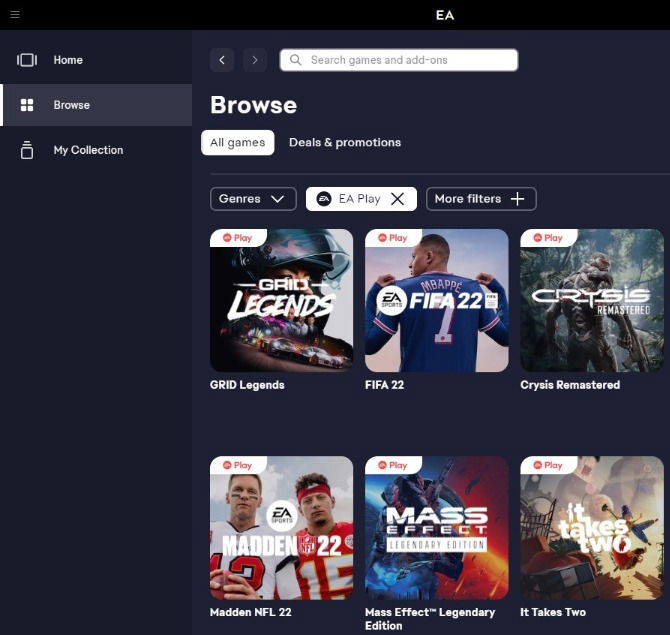
Task: Click the Browse page heading
Action: pos(253,105)
